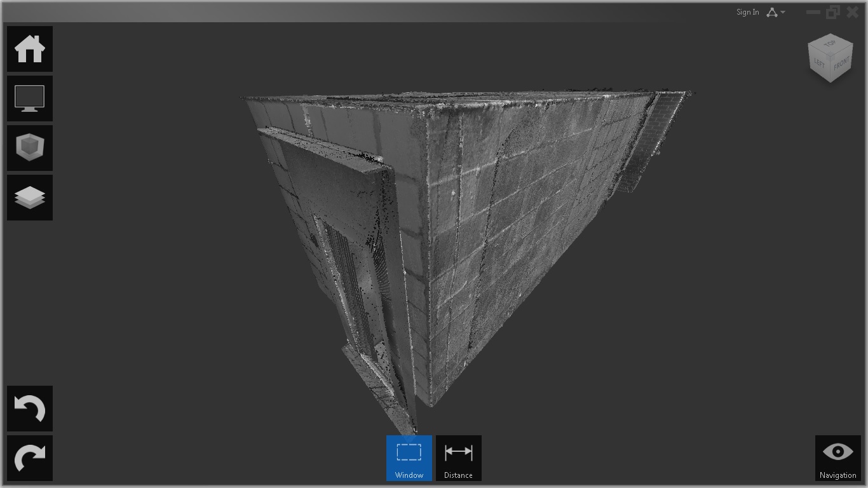Click the ViewCube corner between faces

coord(831,57)
